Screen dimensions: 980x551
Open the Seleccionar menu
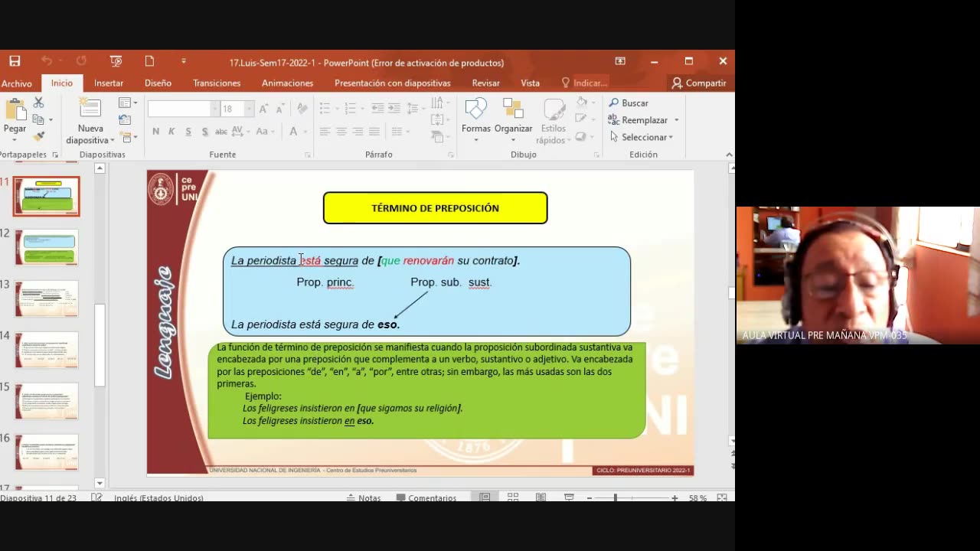pos(642,137)
